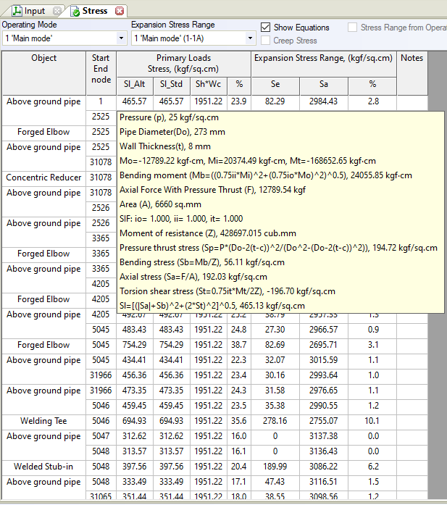Click the Se value 82.69
Image resolution: width=447 pixels, height=505 pixels.
tap(275, 345)
